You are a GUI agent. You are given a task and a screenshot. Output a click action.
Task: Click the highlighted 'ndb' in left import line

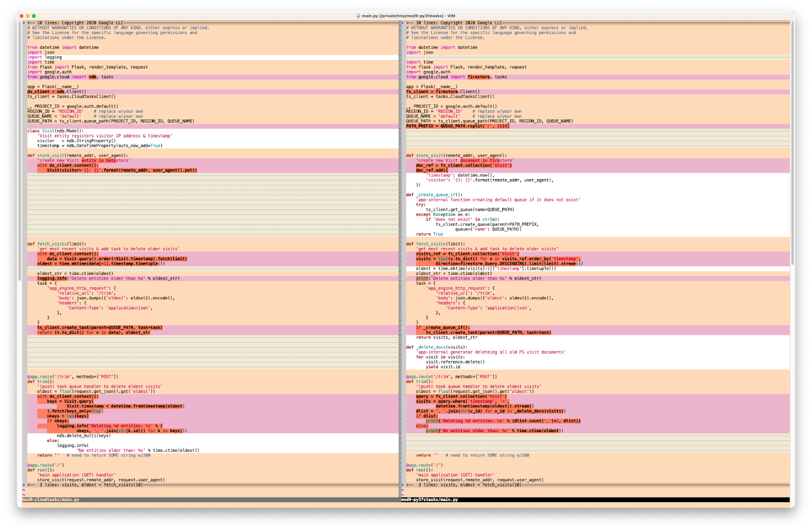[x=92, y=77]
